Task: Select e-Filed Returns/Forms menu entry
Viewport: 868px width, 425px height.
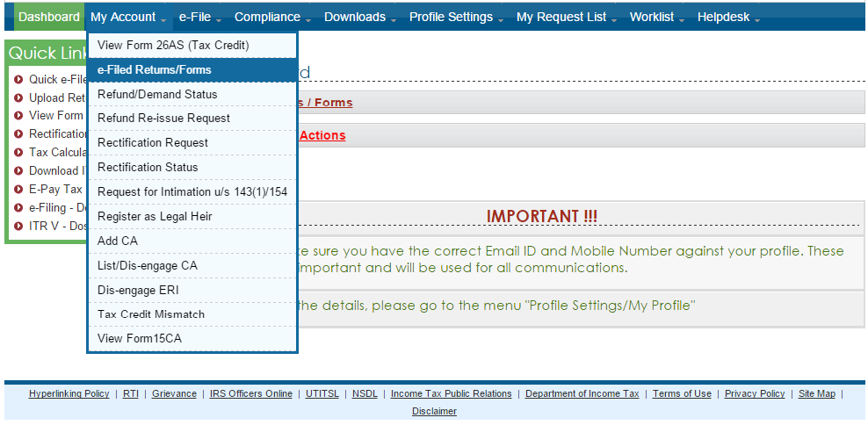Action: pos(155,70)
